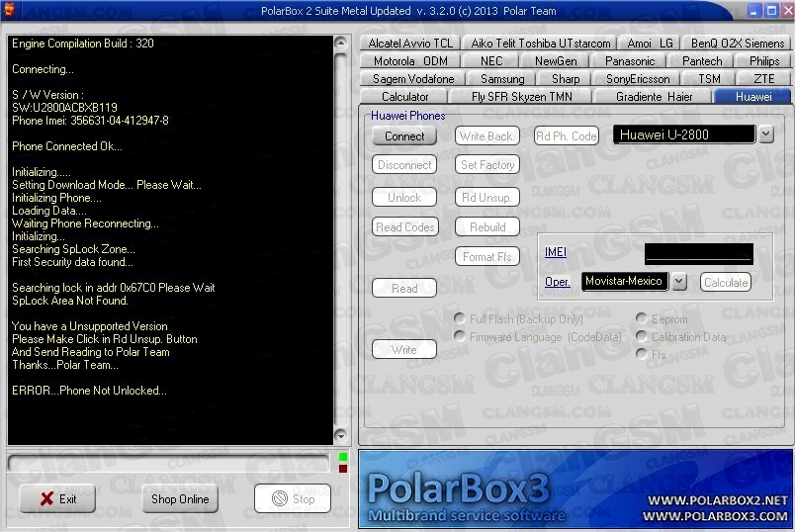Click the Oper. label link
795x532 pixels.
point(558,282)
